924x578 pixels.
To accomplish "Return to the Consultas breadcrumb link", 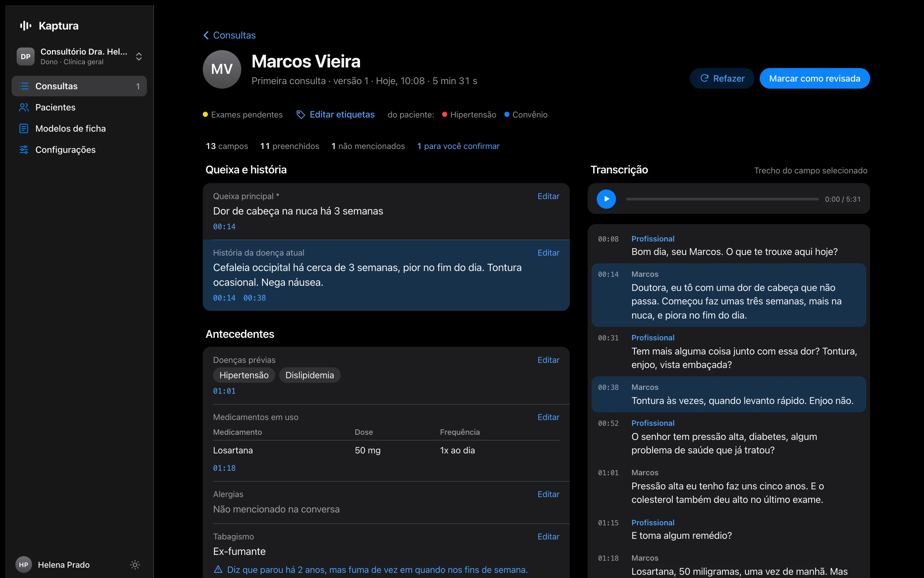I will [x=234, y=35].
